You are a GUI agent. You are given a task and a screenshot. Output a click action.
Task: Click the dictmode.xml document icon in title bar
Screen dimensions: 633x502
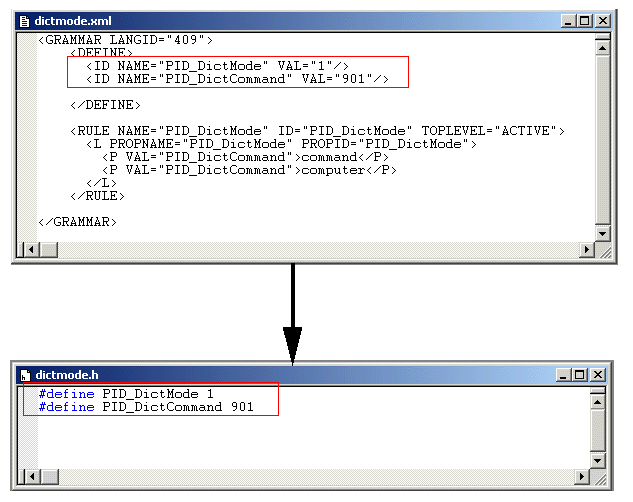click(x=24, y=18)
